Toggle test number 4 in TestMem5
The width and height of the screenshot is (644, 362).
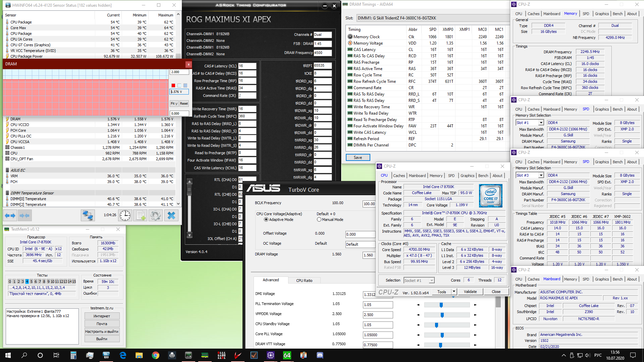click(x=27, y=282)
